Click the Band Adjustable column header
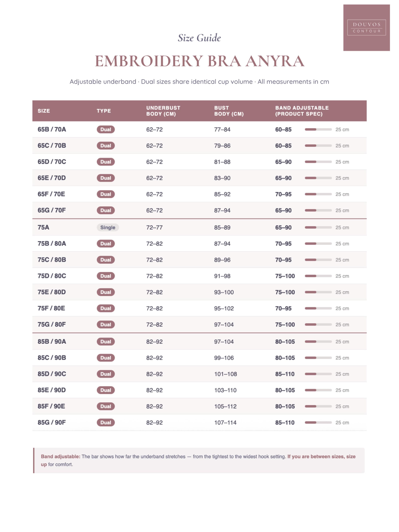399x532 pixels. tap(302, 111)
